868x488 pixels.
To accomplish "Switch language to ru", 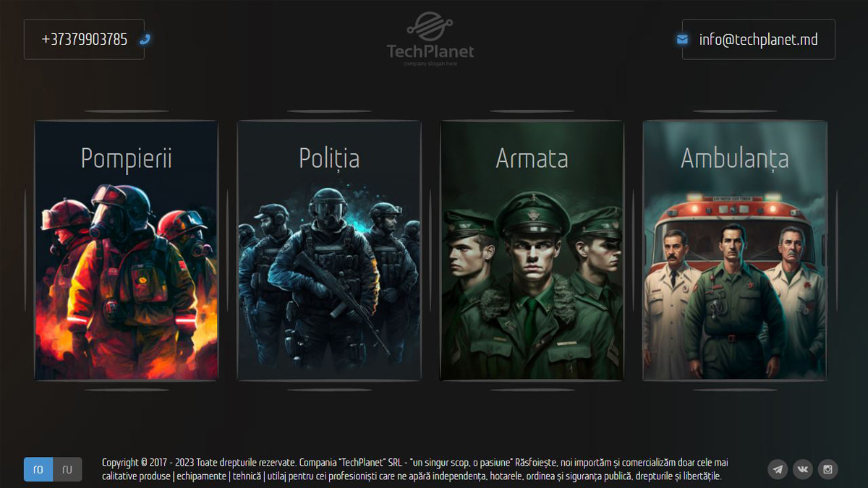I will click(67, 469).
